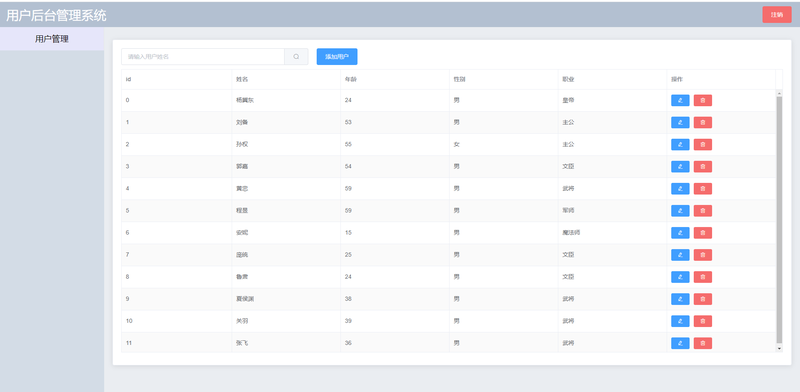
Task: Edit the user in row id 8
Action: click(x=680, y=277)
